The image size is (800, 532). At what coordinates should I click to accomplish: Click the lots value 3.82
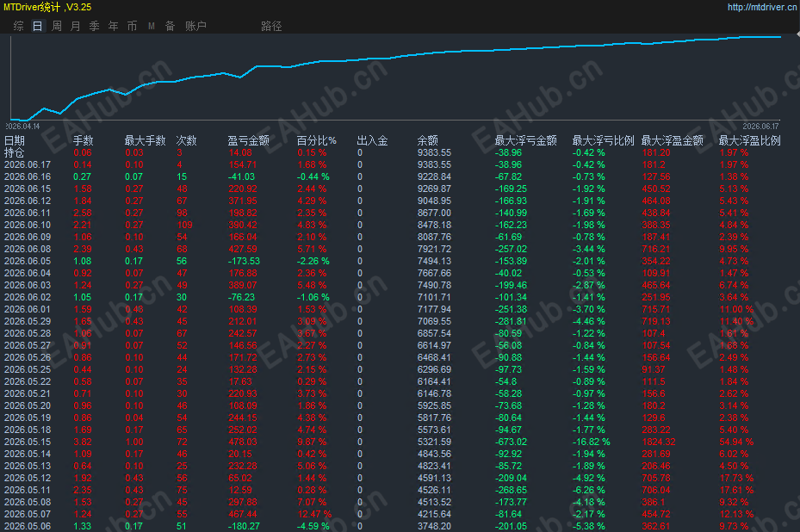click(x=83, y=442)
